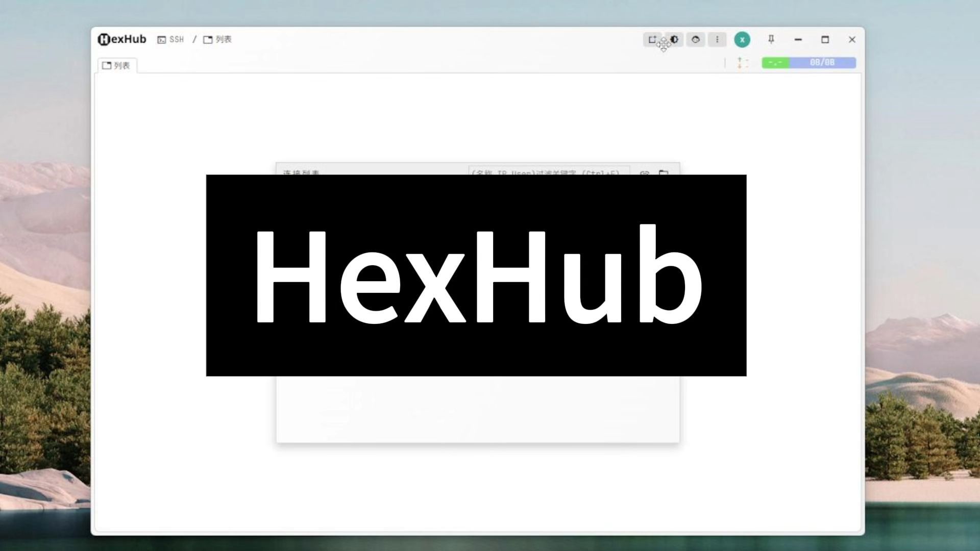
Task: Toggle the theme/display settings icon
Action: 674,39
